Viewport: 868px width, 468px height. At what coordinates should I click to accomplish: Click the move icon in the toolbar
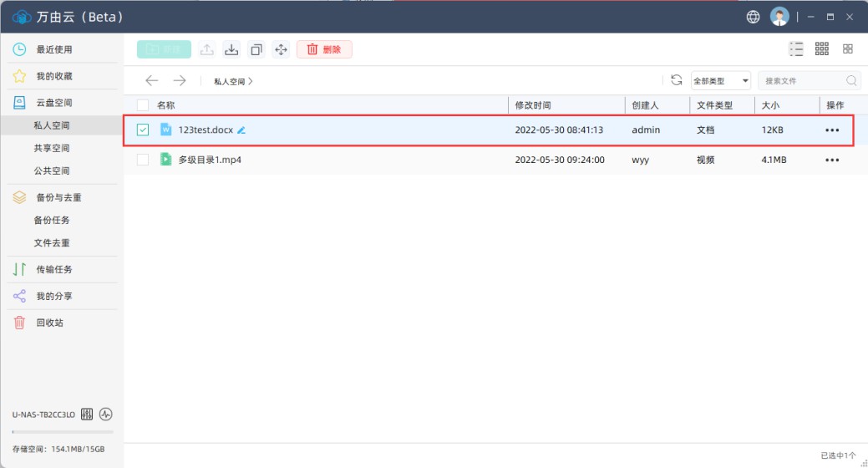point(281,49)
